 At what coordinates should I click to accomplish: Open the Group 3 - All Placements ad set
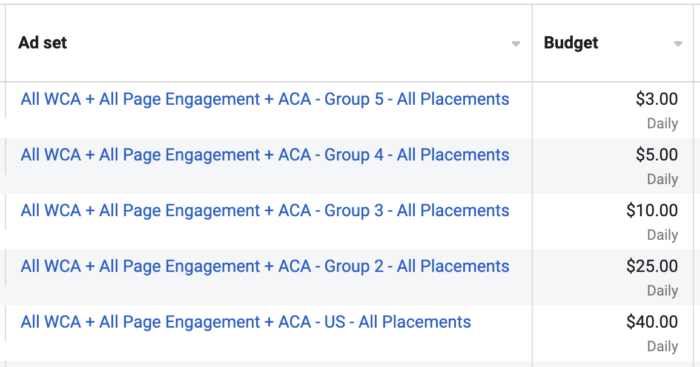pyautogui.click(x=265, y=211)
